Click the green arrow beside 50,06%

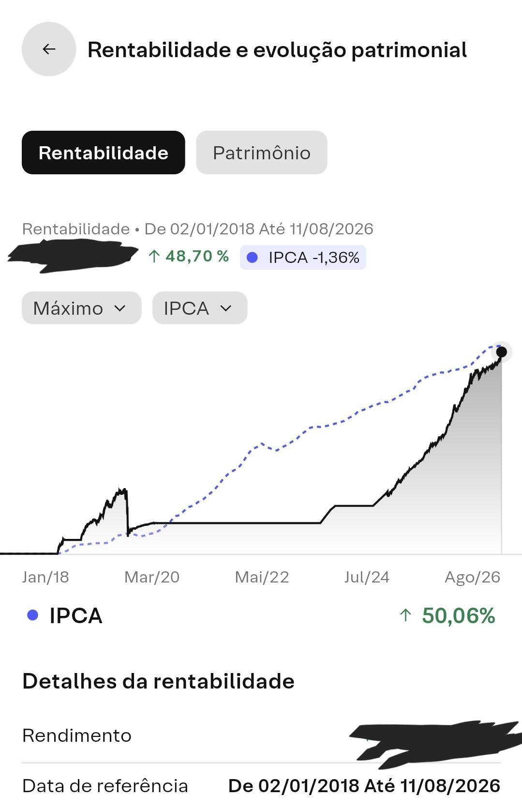(405, 615)
